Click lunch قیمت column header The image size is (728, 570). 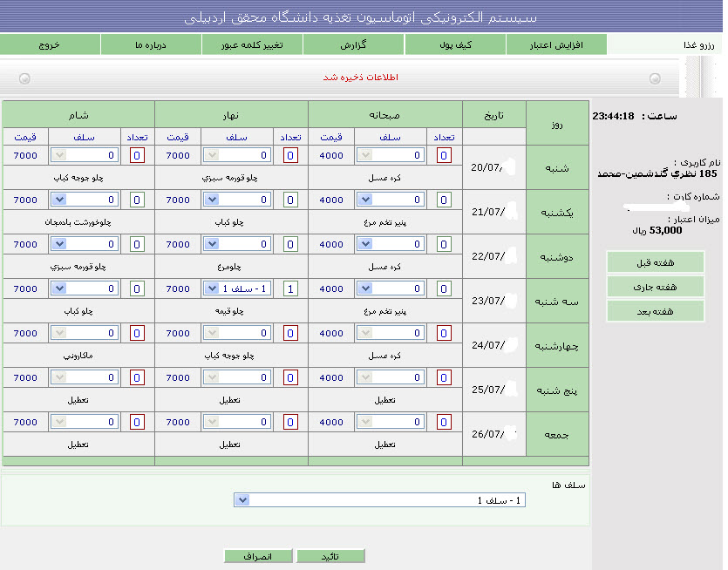pos(178,138)
